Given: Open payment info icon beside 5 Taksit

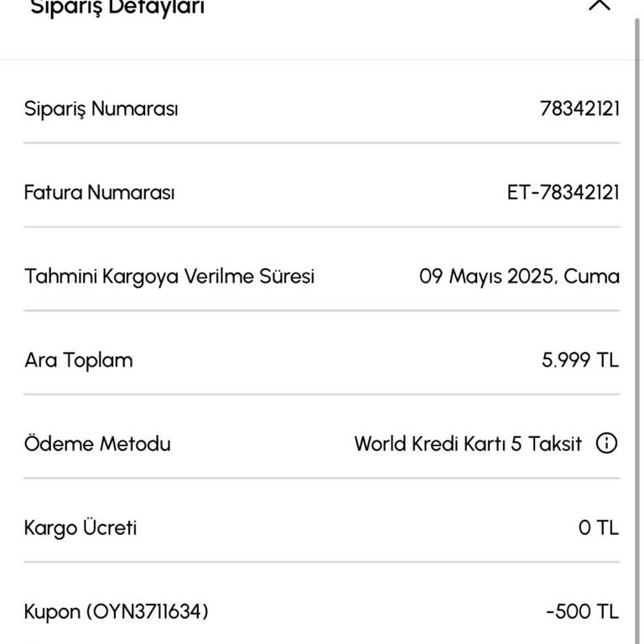Looking at the screenshot, I should pyautogui.click(x=606, y=444).
